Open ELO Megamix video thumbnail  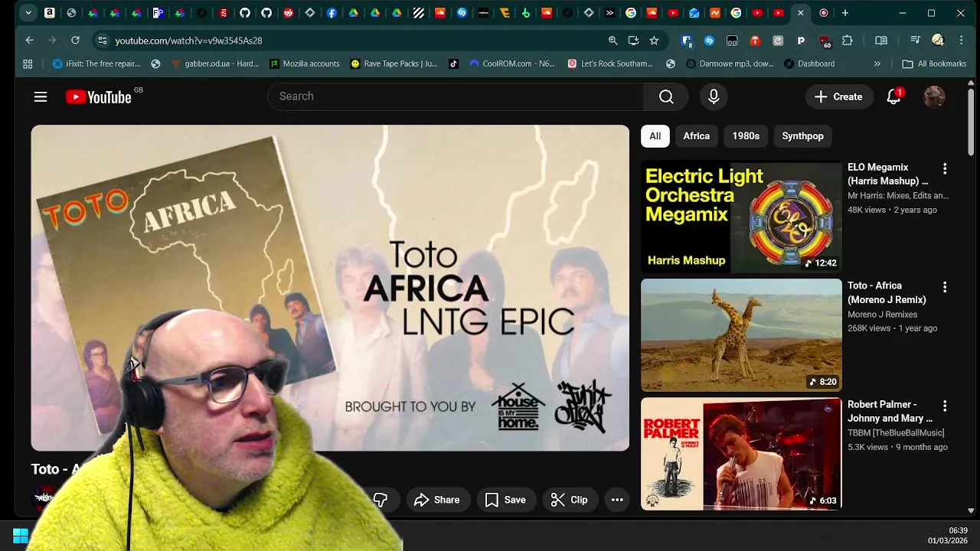click(741, 217)
